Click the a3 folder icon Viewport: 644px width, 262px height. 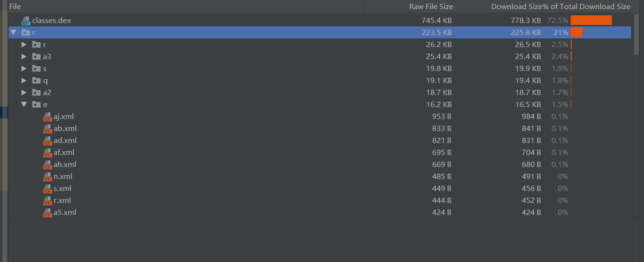[x=36, y=57]
